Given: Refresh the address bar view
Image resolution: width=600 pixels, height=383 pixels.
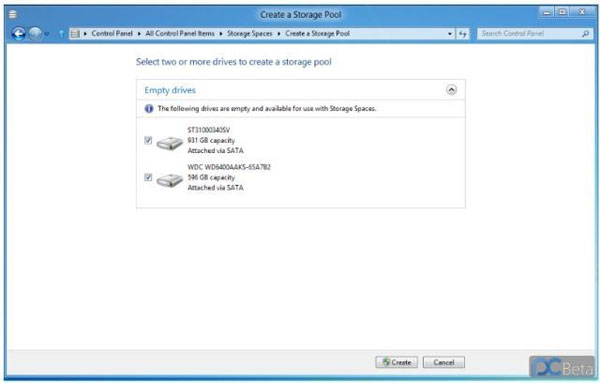Looking at the screenshot, I should (x=462, y=34).
